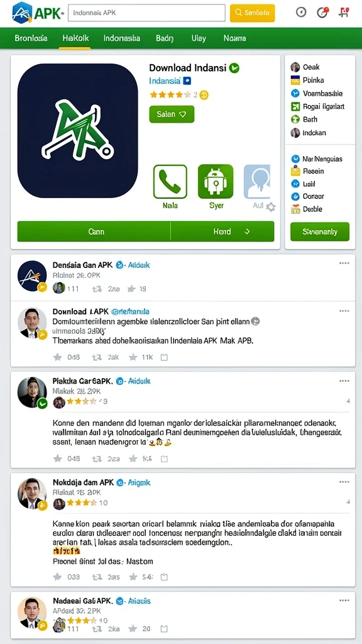Click the search input field
362x644 pixels.
coord(146,13)
